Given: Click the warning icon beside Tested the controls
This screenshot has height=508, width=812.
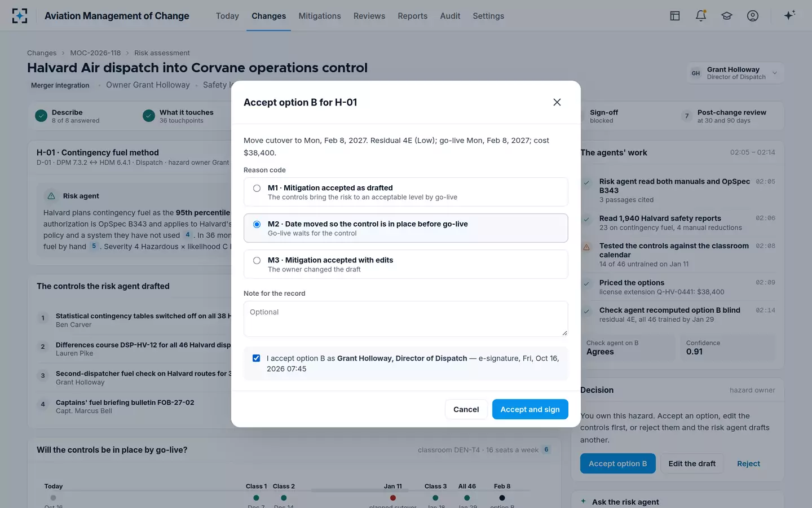Looking at the screenshot, I should pos(586,247).
